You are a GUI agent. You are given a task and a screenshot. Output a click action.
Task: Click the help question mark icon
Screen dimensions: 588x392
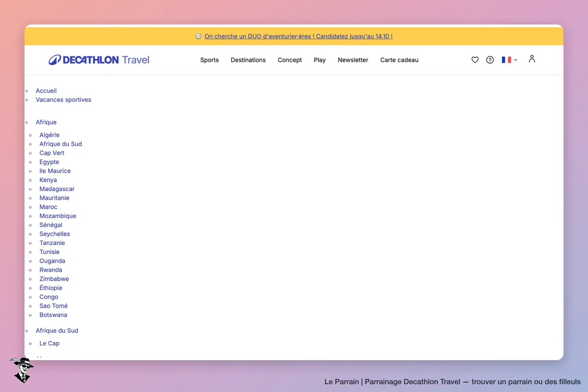[x=490, y=60]
